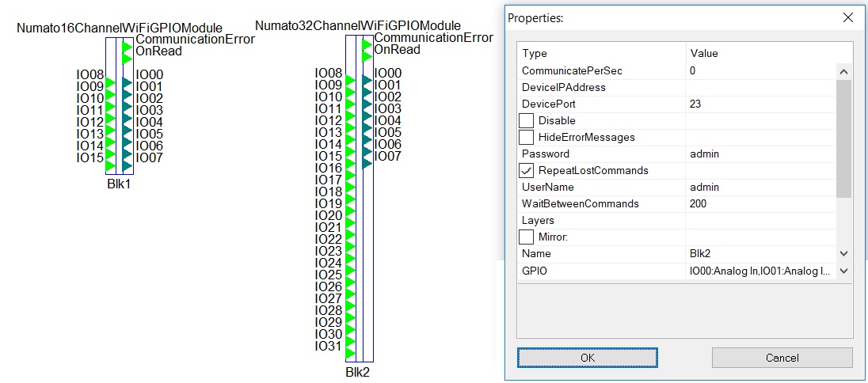This screenshot has width=868, height=383.
Task: Click the Password value field
Action: tap(761, 154)
